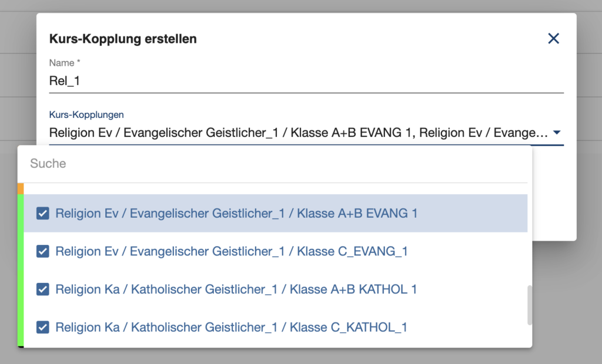Viewport: 602px width, 364px height.
Task: Select the Religion Ev Klasse C_EVANG_1 entry
Action: pos(276,251)
